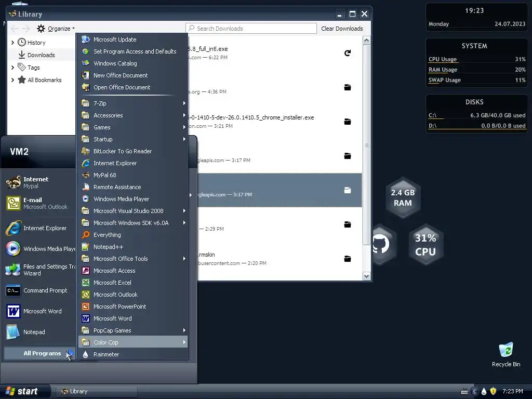Expand PopCap Games submenu
532x399 pixels.
click(x=132, y=330)
